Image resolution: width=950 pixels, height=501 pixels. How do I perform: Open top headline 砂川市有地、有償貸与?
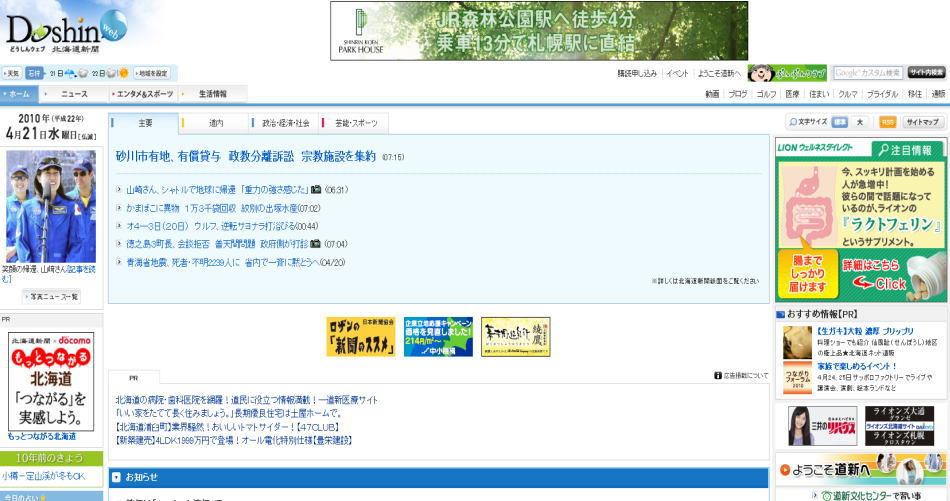click(x=246, y=156)
